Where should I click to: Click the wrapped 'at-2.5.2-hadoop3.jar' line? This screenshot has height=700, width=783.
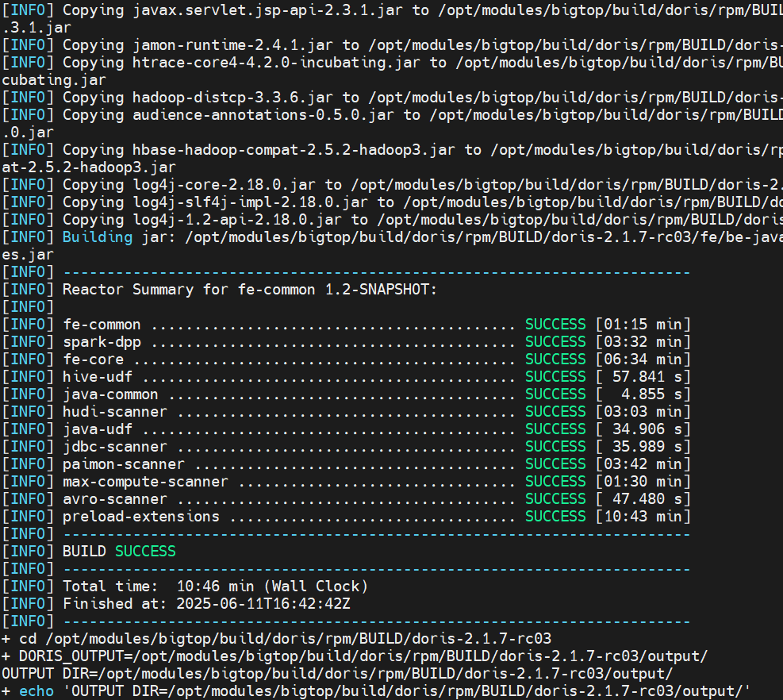89,168
